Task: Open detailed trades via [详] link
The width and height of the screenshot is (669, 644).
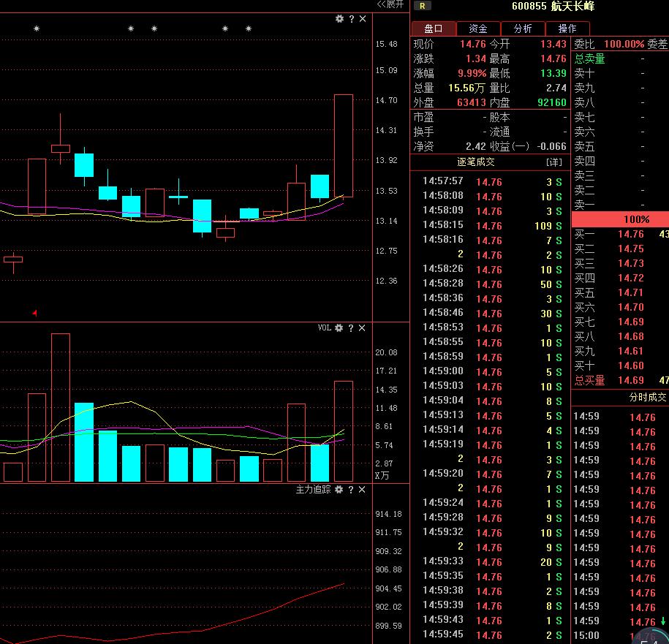Action: click(554, 162)
